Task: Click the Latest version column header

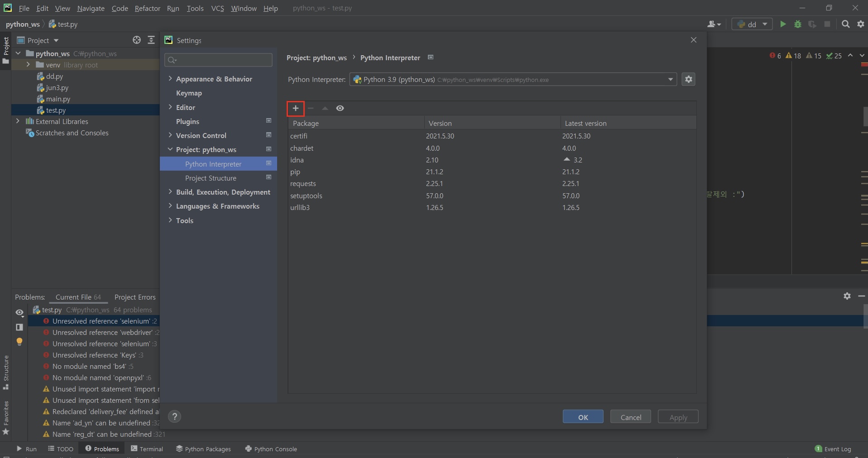Action: click(628, 123)
